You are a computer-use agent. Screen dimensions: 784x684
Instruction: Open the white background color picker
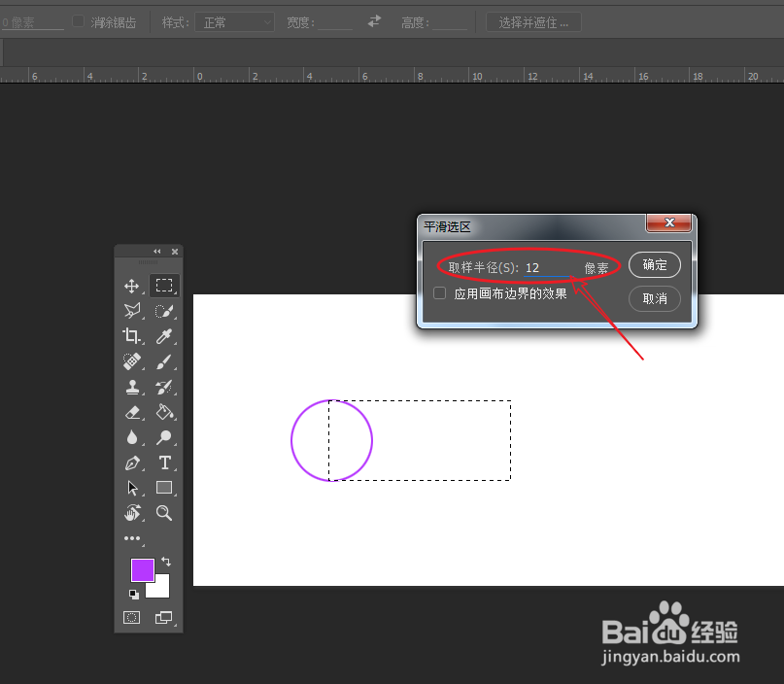point(161,590)
